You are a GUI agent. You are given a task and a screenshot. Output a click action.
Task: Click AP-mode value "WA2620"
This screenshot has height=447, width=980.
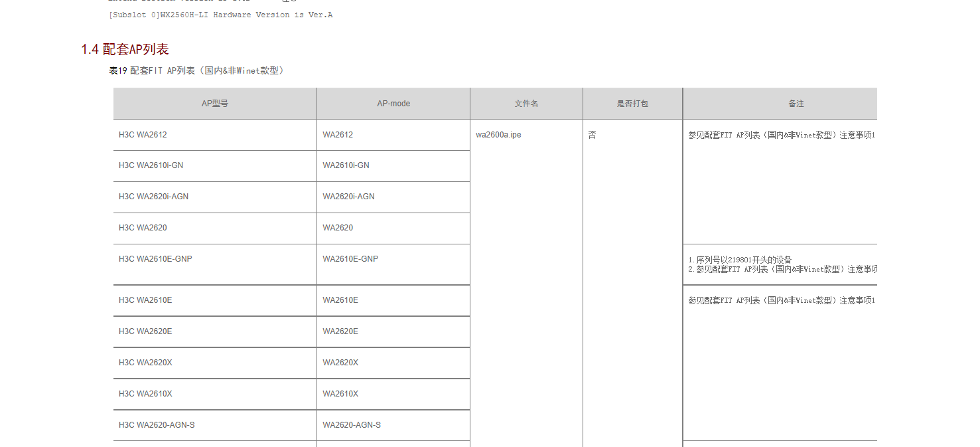click(338, 228)
